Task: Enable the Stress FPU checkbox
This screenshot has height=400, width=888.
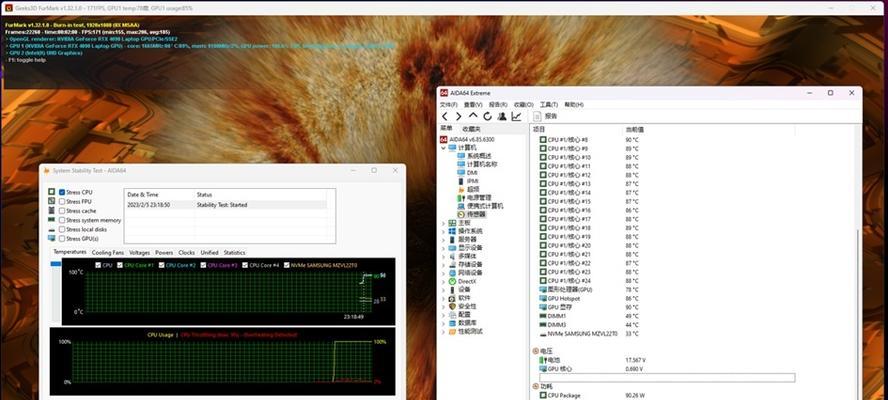Action: pyautogui.click(x=62, y=202)
